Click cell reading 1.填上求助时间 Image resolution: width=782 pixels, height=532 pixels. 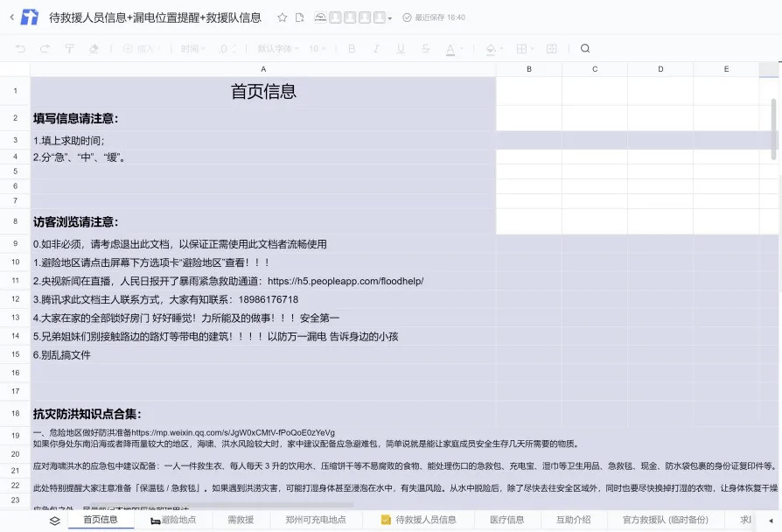coord(263,140)
